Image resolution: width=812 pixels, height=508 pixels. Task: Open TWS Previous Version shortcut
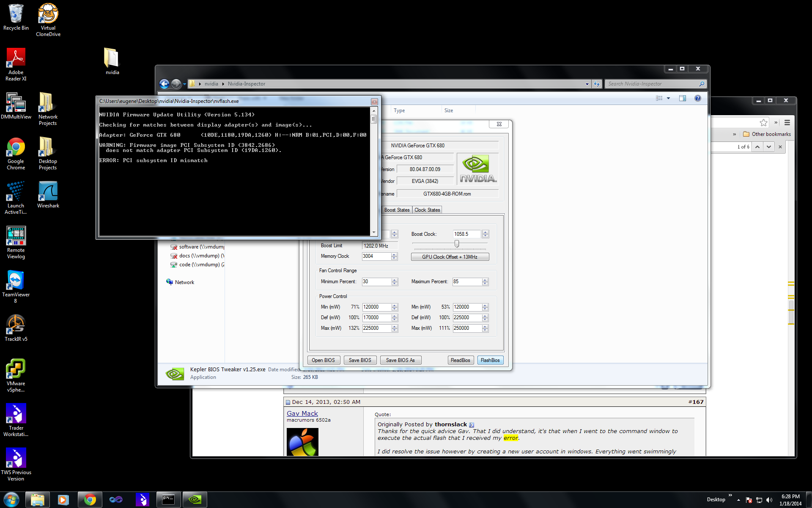16,464
